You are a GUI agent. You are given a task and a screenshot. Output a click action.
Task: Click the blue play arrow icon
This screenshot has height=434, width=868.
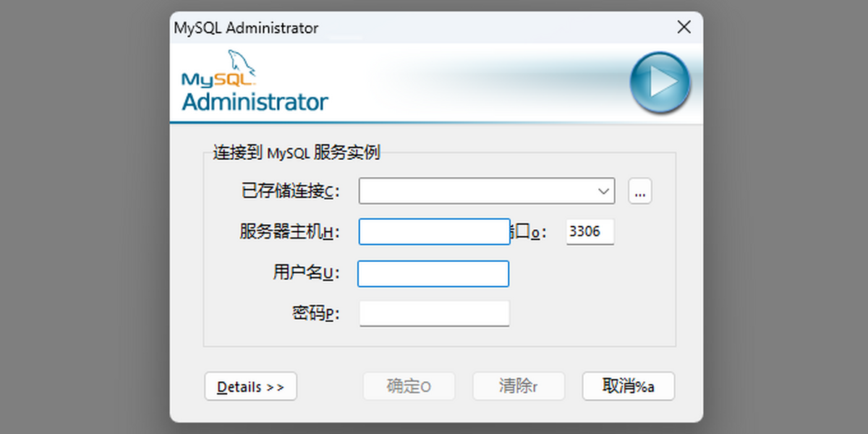point(660,82)
